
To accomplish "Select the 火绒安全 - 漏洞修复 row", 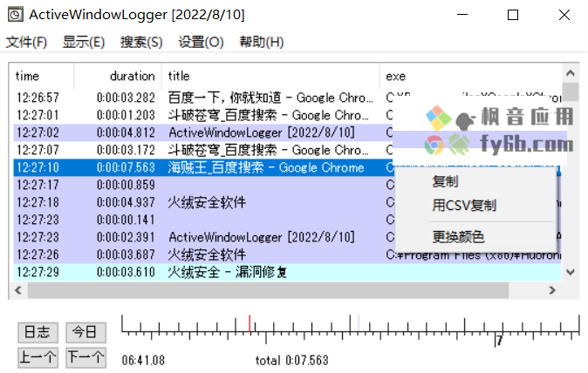I will 287,272.
